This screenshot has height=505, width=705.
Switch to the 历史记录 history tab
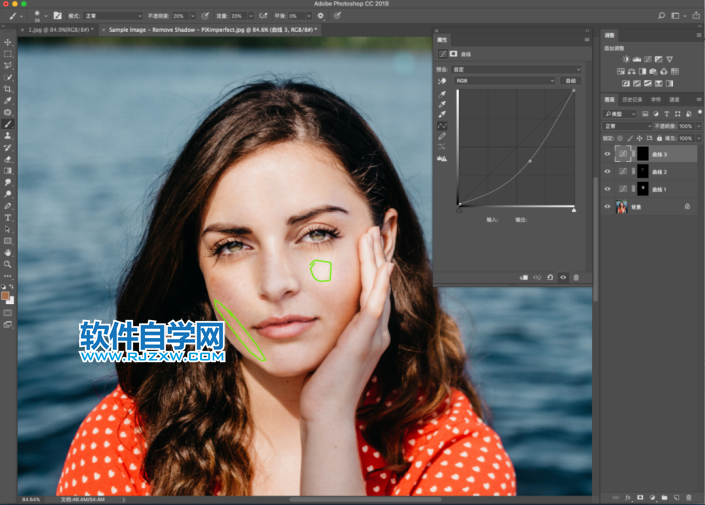pos(632,100)
